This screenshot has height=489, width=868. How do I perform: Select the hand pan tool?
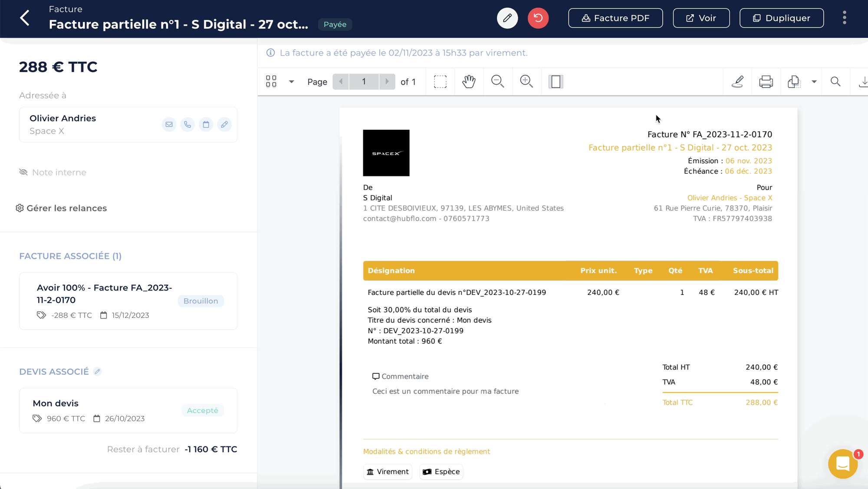469,82
